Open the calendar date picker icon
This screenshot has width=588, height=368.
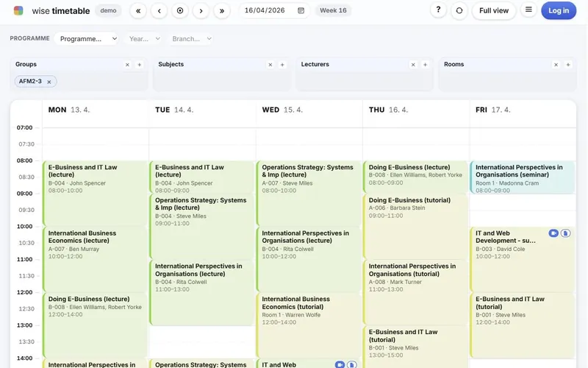(301, 10)
